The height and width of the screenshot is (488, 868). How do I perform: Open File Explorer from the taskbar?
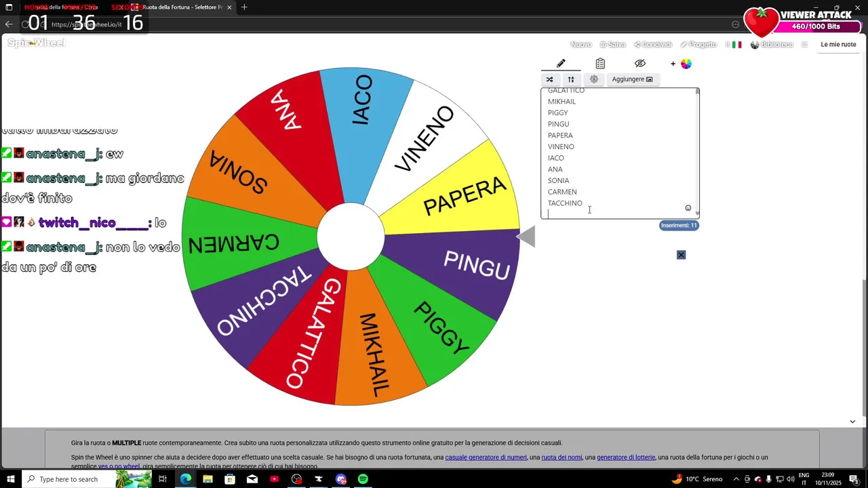(x=208, y=479)
